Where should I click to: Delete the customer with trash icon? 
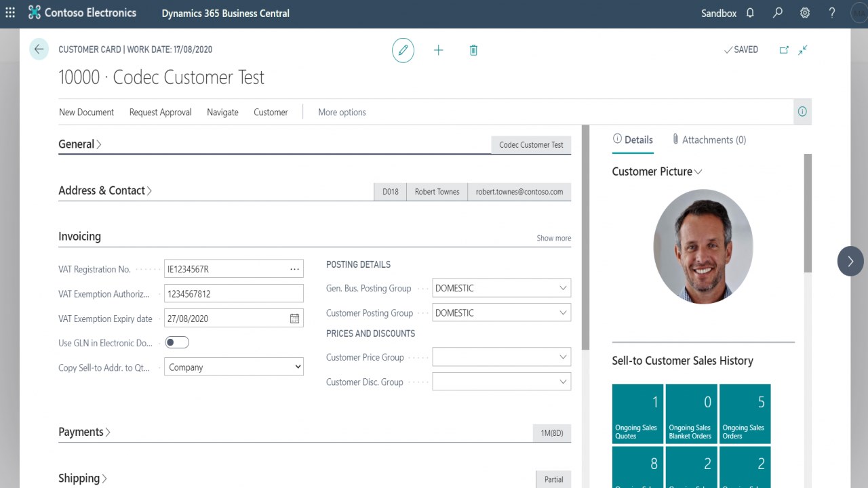coord(473,50)
